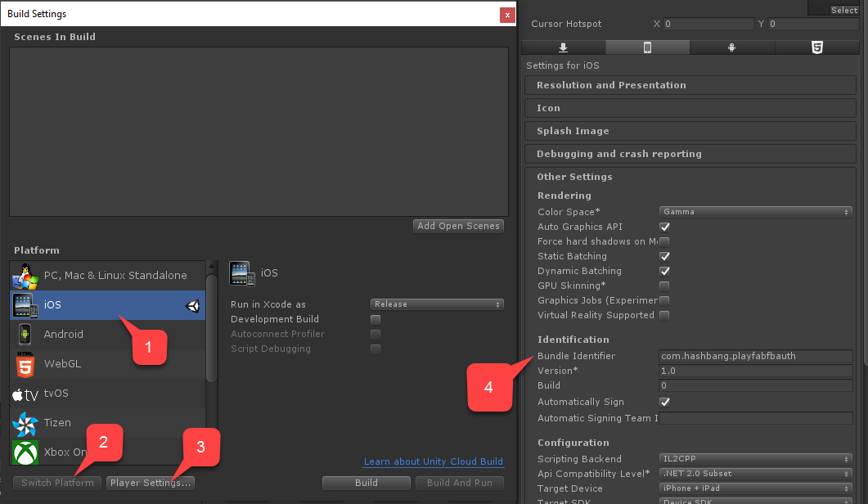This screenshot has height=504, width=868.
Task: Click Cursor Hotspot X field
Action: [708, 24]
